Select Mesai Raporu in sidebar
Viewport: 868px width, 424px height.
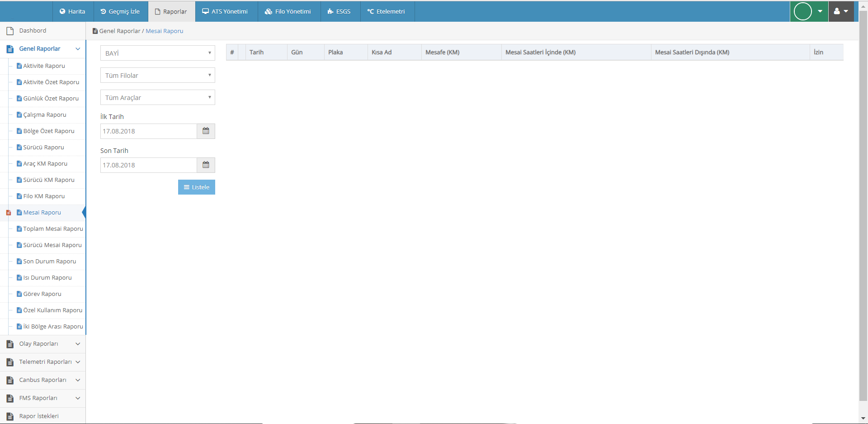[42, 212]
